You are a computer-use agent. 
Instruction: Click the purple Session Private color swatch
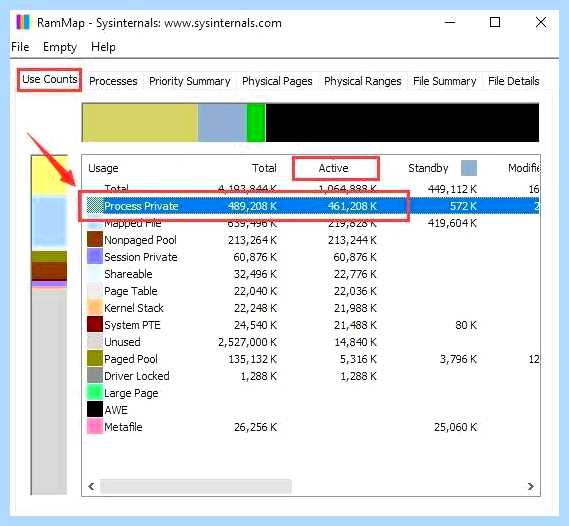[95, 256]
